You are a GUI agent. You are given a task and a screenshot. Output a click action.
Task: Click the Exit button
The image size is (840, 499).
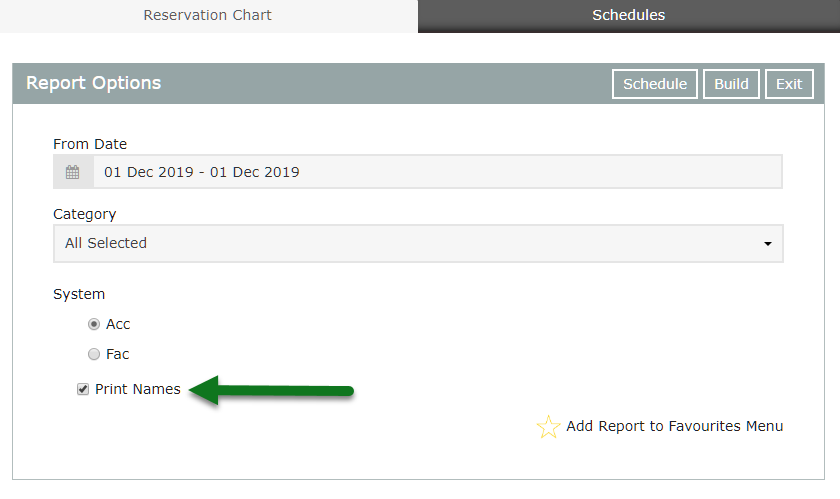[x=789, y=84]
